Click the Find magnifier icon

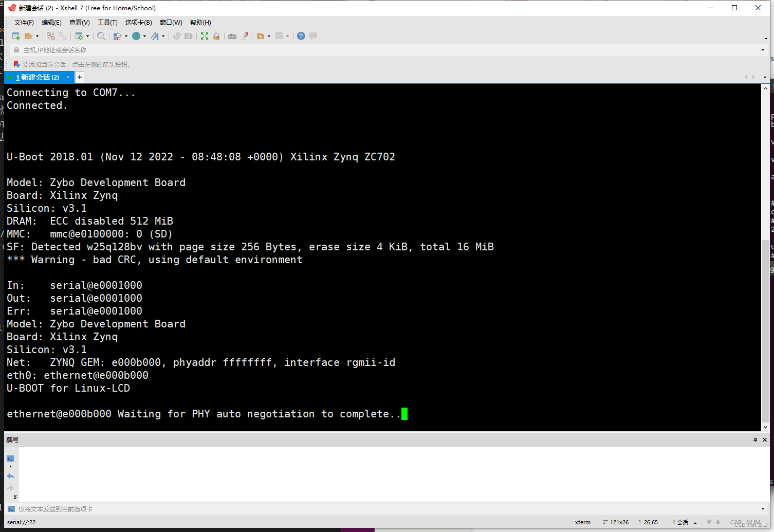click(101, 36)
